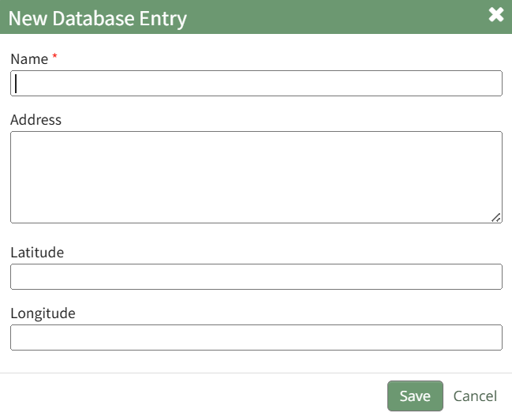Focus the Address multiline text area
Viewport: 512px width, 420px height.
tap(256, 177)
